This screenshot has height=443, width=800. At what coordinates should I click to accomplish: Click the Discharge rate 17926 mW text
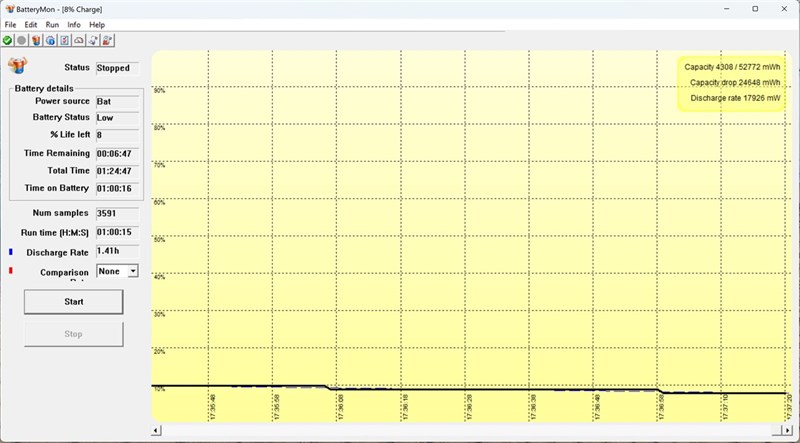[x=735, y=97]
